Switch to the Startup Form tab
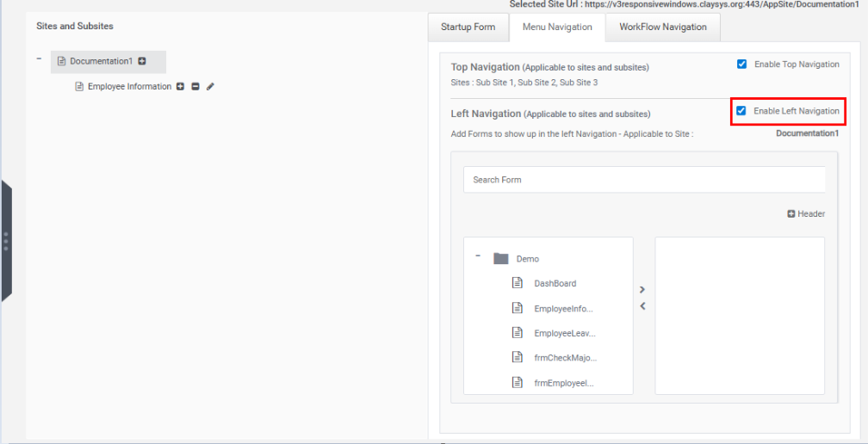The height and width of the screenshot is (444, 868). point(468,27)
